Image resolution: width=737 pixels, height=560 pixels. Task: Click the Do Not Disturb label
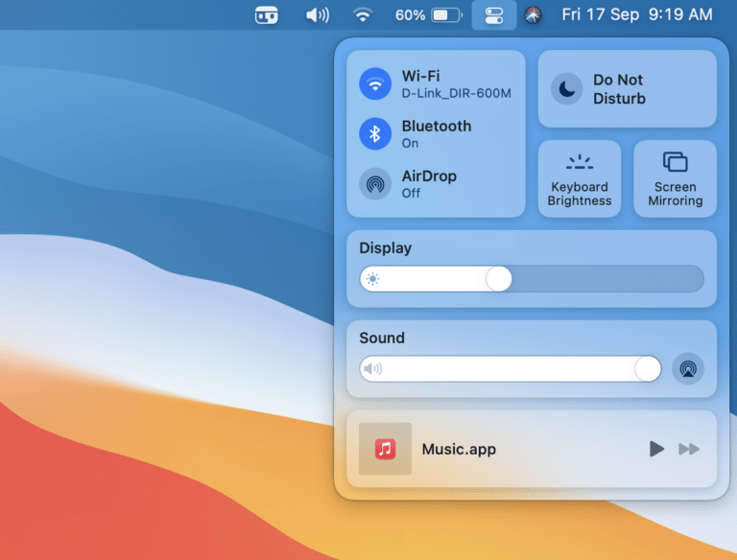tap(619, 89)
